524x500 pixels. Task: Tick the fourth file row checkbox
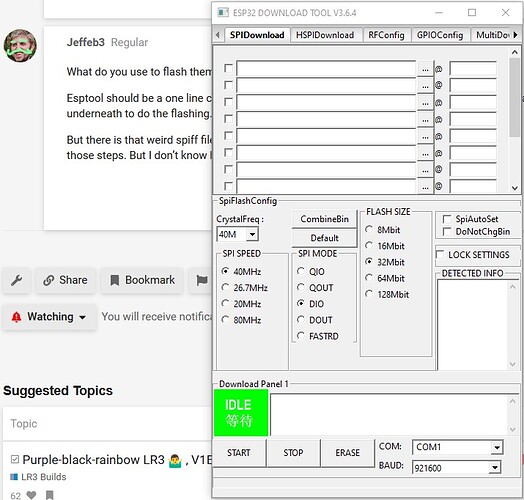click(x=228, y=119)
